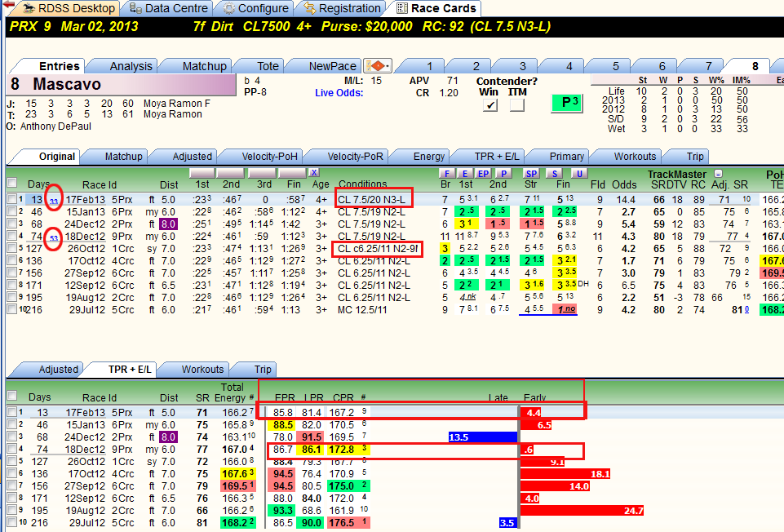784x532 pixels.
Task: Click the green P3 button
Action: (x=567, y=103)
